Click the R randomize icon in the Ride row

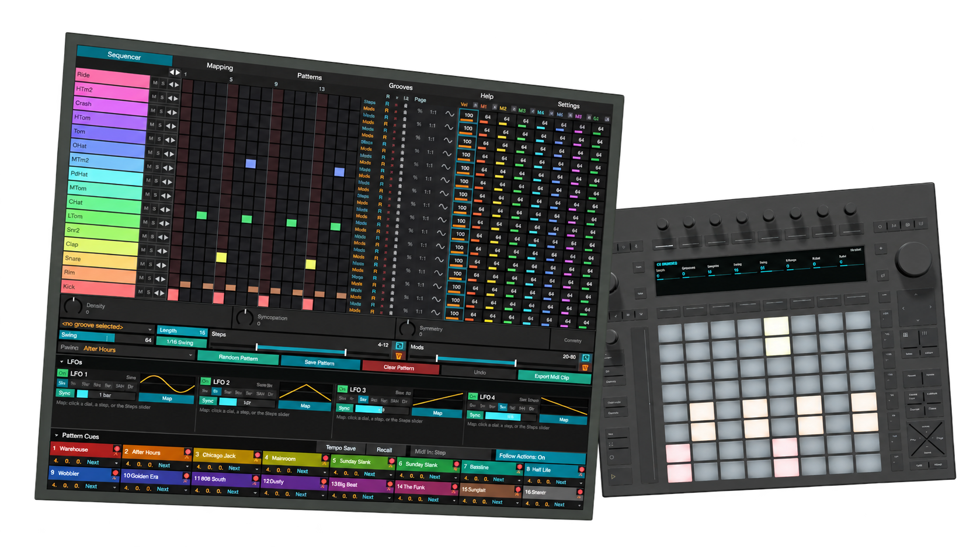387,103
